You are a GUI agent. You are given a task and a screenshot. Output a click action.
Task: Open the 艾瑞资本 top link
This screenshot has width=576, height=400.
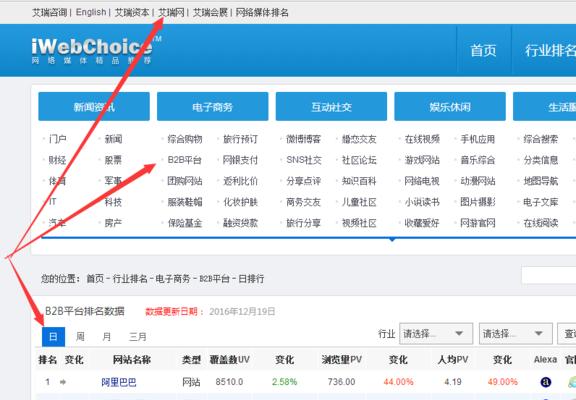point(132,12)
